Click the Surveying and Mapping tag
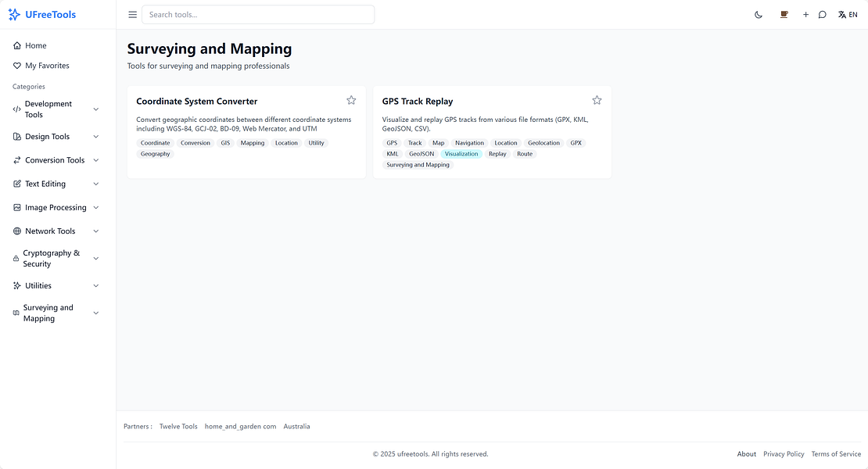Viewport: 868px width, 469px height. [x=418, y=165]
